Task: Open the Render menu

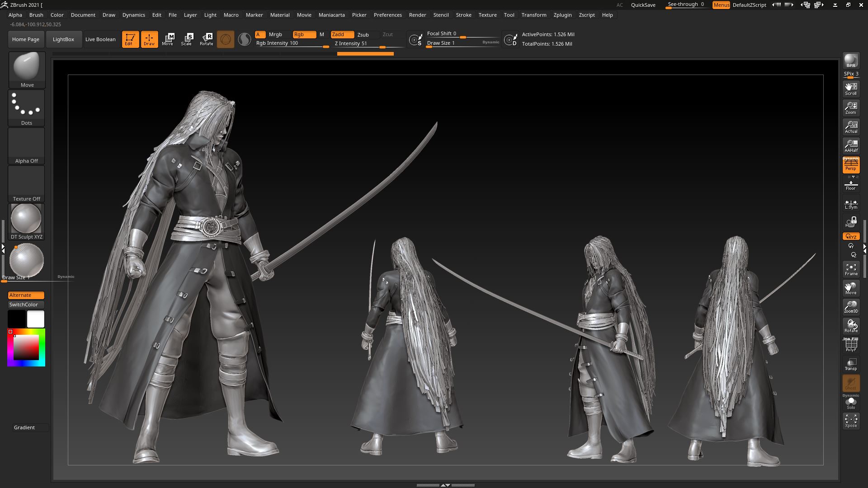Action: point(417,15)
